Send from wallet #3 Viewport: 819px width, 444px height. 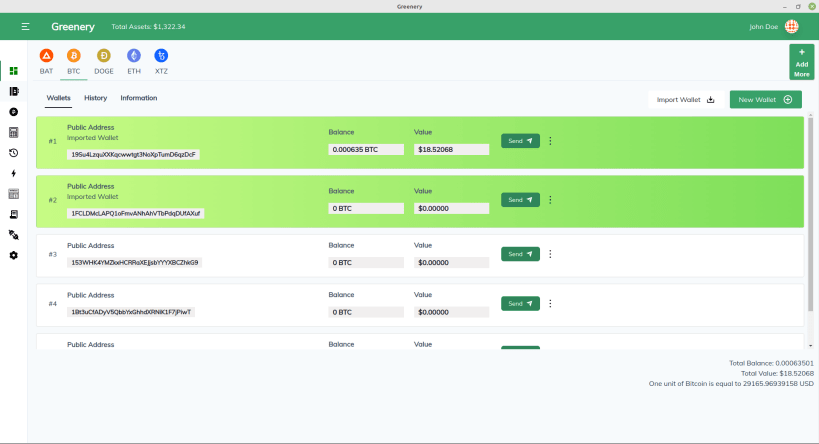pyautogui.click(x=520, y=254)
